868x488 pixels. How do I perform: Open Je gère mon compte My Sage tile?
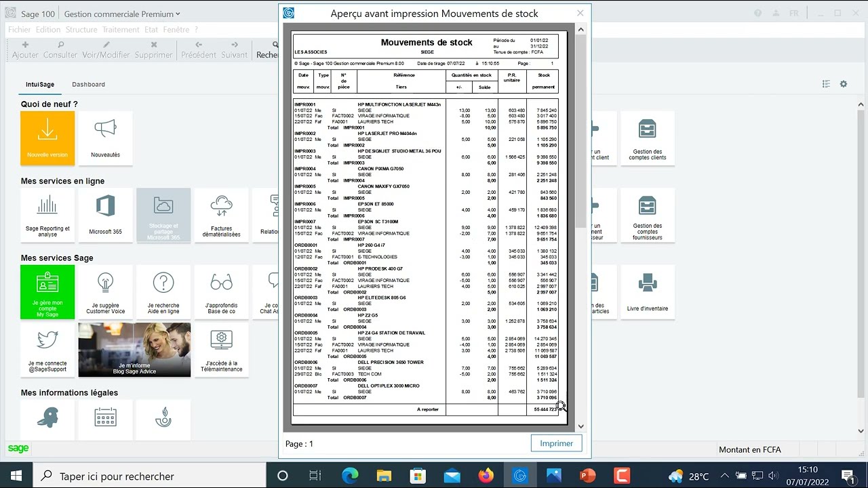click(x=47, y=291)
